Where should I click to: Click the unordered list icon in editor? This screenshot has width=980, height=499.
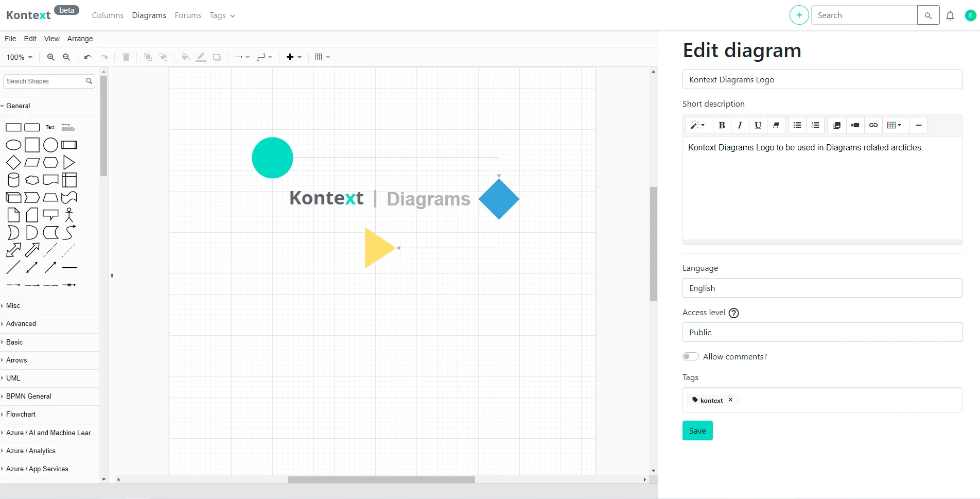point(797,125)
